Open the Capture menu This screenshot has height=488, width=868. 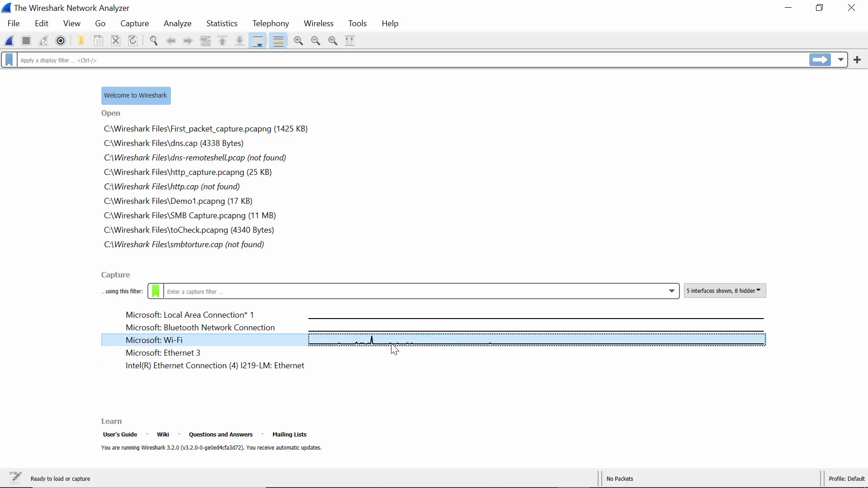point(135,23)
